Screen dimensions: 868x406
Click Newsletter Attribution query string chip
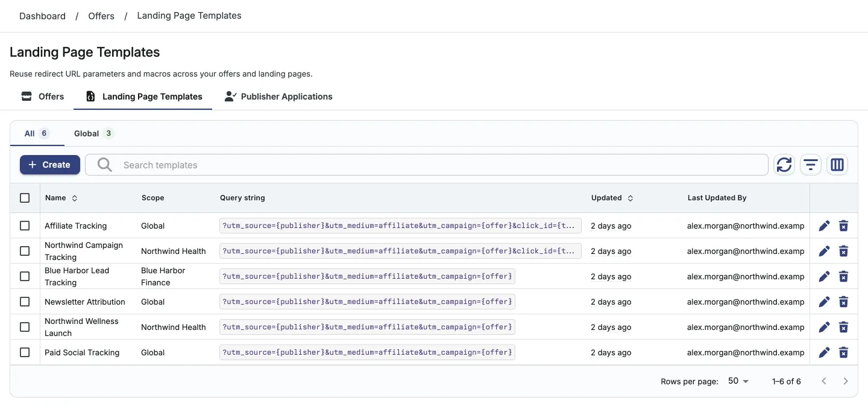[367, 302]
